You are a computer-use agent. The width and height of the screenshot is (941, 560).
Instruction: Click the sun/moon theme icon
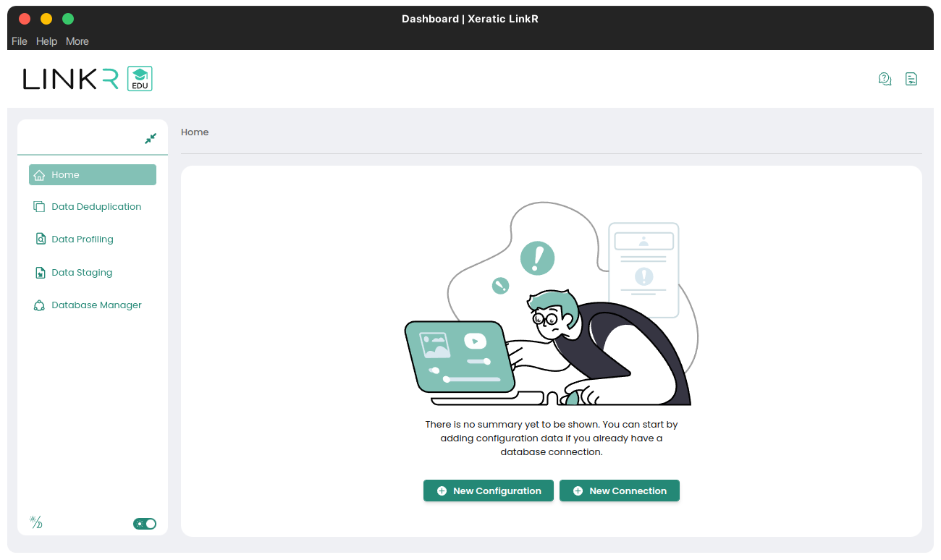tap(35, 522)
